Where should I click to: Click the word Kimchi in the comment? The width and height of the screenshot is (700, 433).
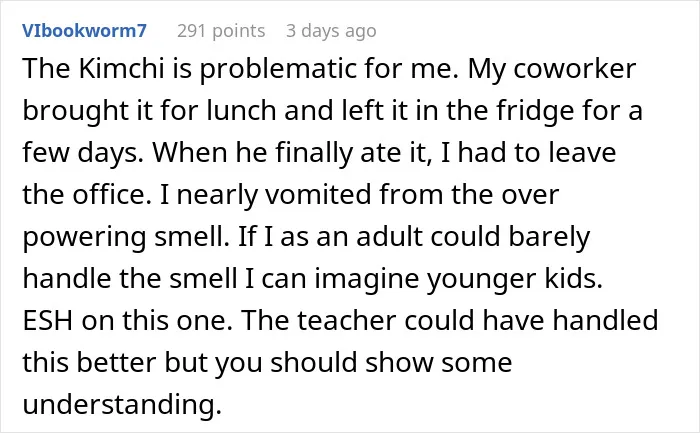[121, 69]
